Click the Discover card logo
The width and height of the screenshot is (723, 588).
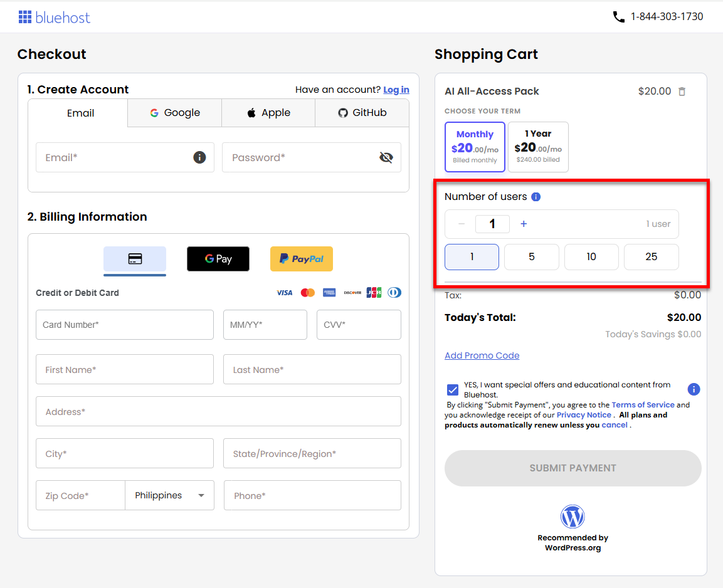point(352,293)
